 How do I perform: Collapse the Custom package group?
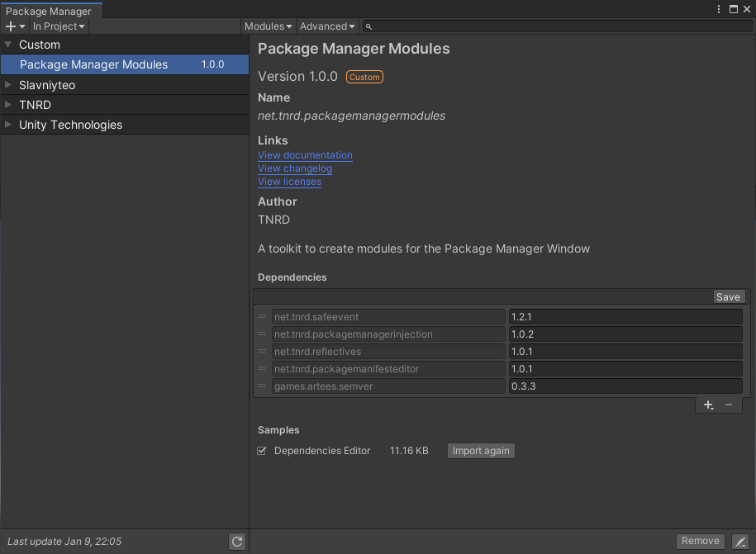pyautogui.click(x=7, y=45)
